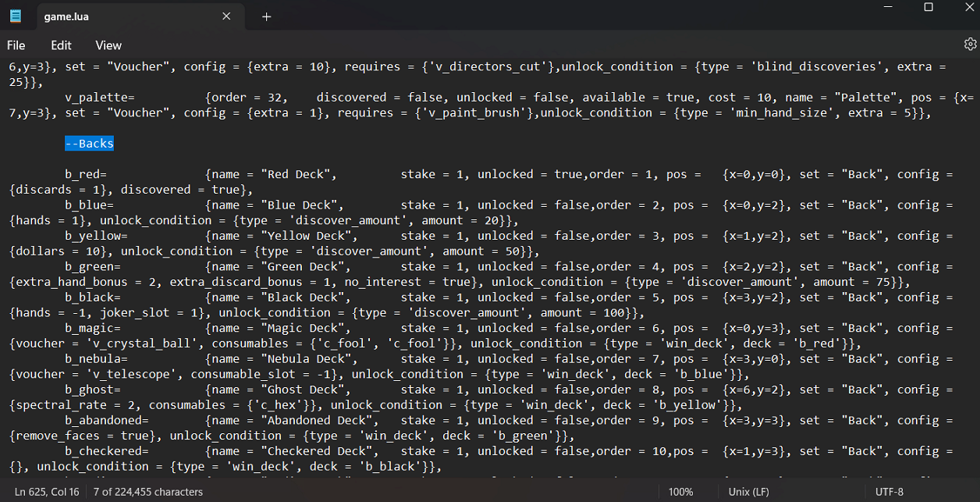Select the game.lua tab

[x=117, y=16]
